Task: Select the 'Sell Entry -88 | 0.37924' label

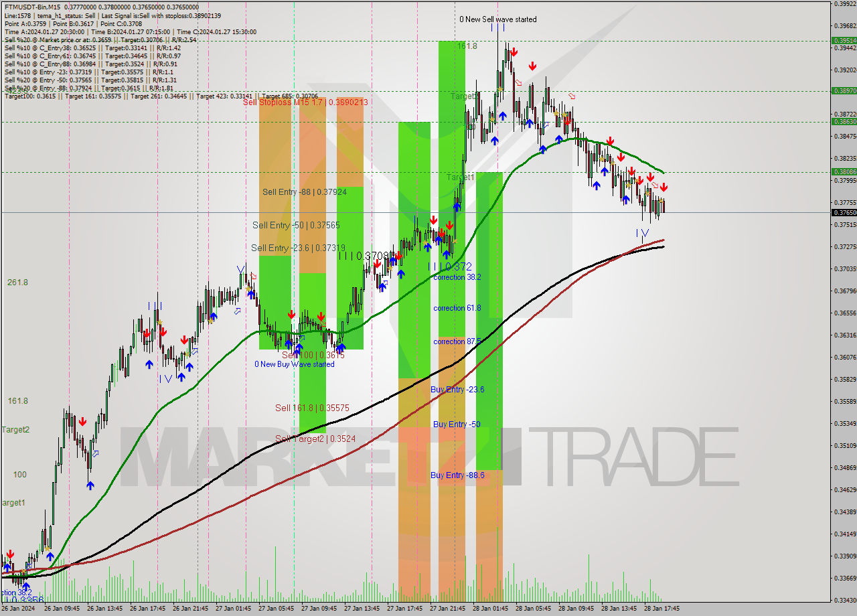Action: coord(305,192)
